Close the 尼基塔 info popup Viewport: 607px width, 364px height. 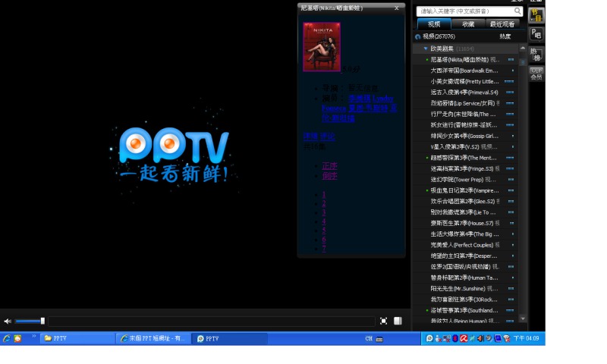pos(396,8)
